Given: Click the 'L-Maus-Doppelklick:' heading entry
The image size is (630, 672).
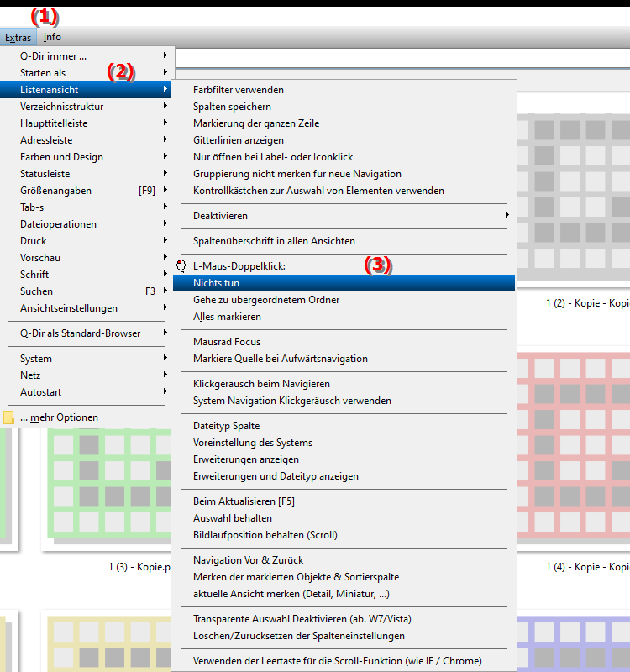Looking at the screenshot, I should (344, 266).
